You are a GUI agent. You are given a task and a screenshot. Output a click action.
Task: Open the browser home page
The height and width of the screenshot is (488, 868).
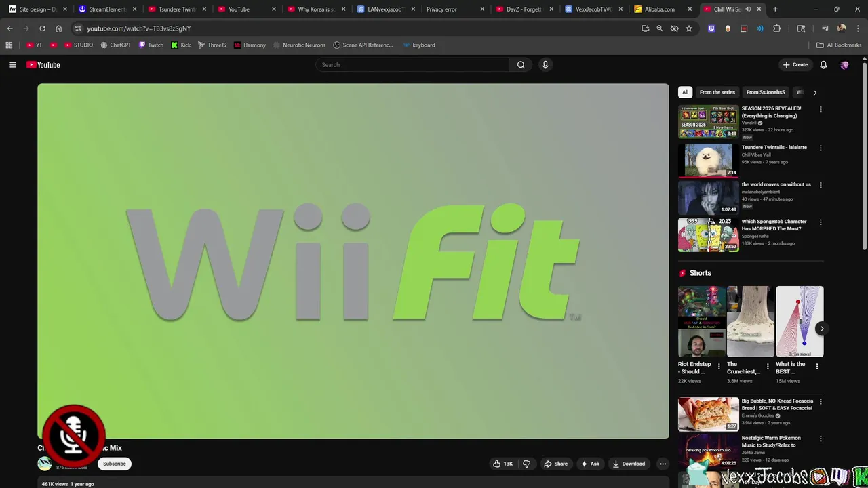tap(58, 28)
